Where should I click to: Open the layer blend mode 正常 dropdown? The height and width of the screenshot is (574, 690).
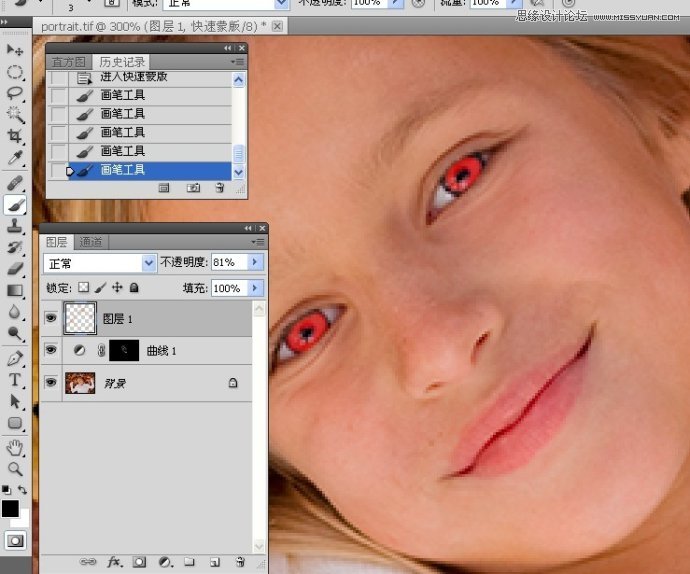coord(149,262)
